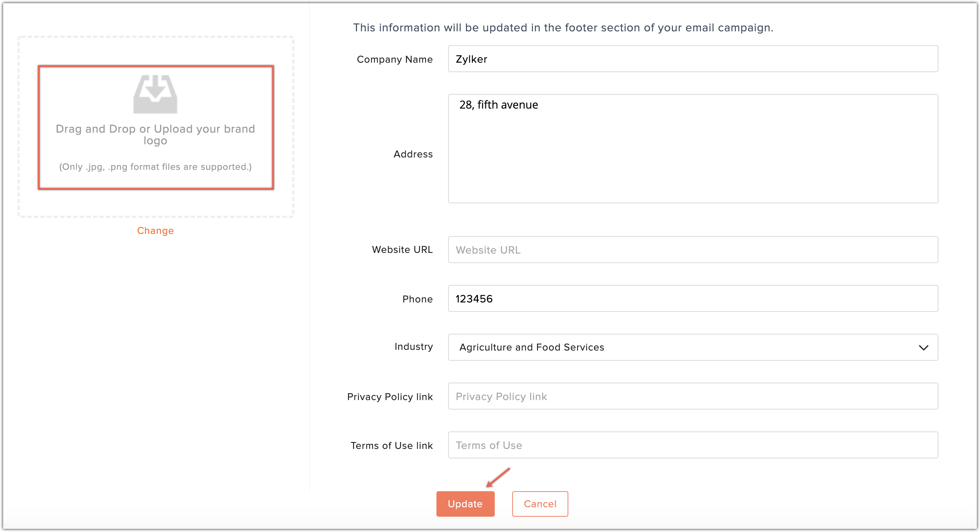Expand the Industry dropdown chevron
The width and height of the screenshot is (980, 532).
pos(923,347)
